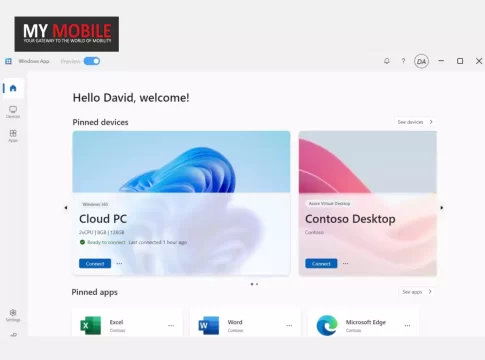The height and width of the screenshot is (360, 485).
Task: Follow the See devices link
Action: (x=415, y=122)
